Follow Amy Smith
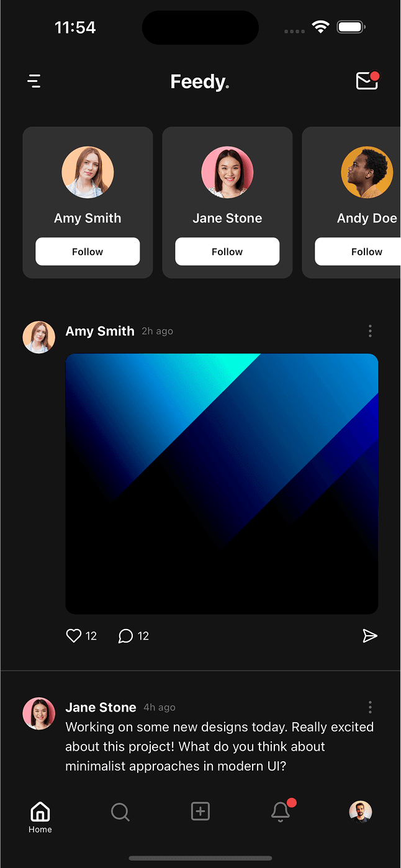 pos(87,251)
